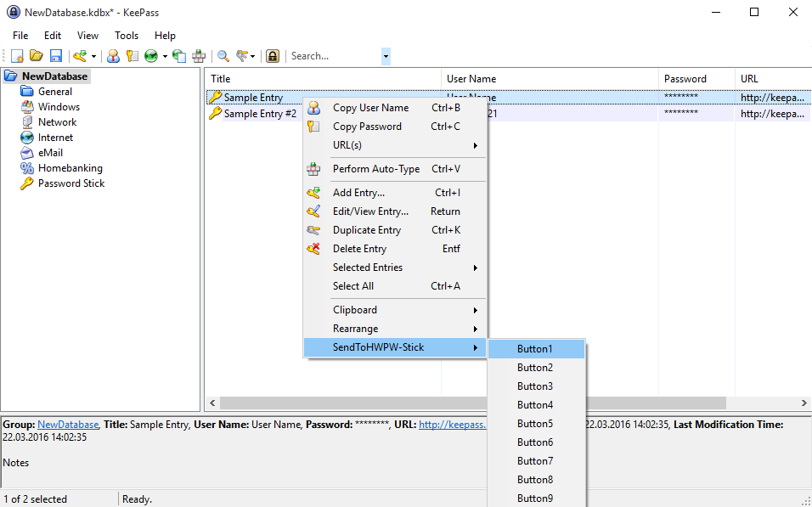Image resolution: width=812 pixels, height=507 pixels.
Task: Click the Copy URL to clipboard toolbar icon
Action: click(179, 56)
